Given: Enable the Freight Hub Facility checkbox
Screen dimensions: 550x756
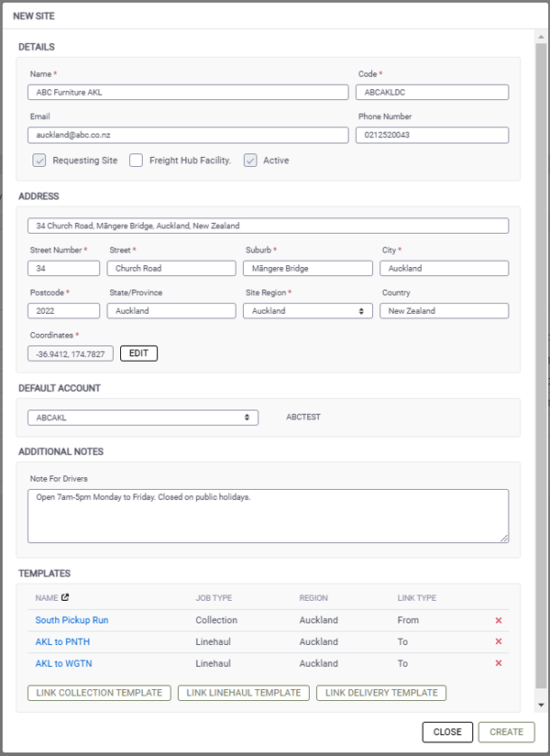Looking at the screenshot, I should click(x=137, y=161).
